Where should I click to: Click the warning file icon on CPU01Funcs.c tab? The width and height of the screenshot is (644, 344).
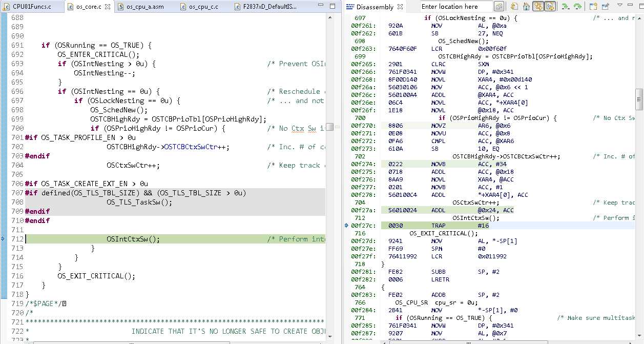7,7
